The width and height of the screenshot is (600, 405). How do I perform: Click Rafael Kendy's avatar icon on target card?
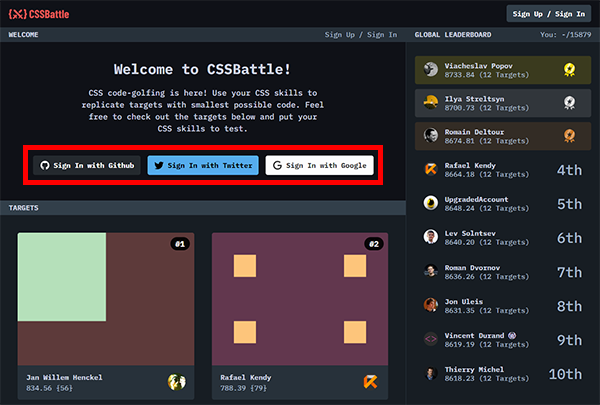[x=370, y=382]
